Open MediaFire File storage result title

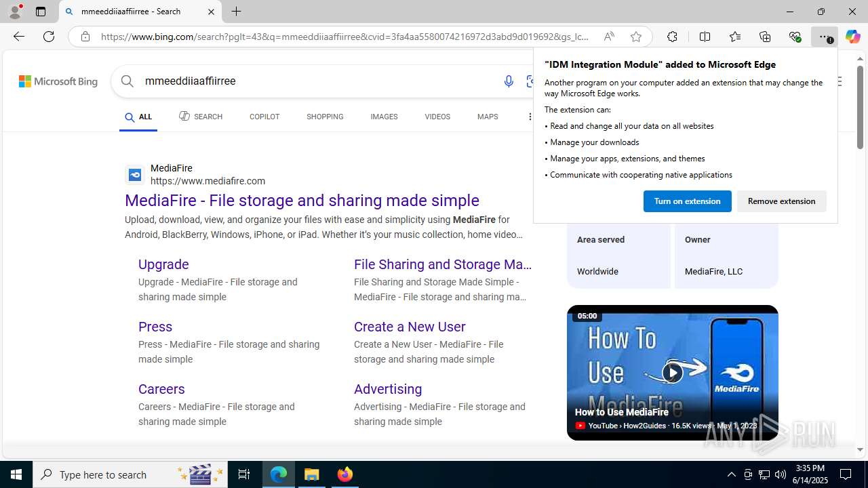(302, 201)
